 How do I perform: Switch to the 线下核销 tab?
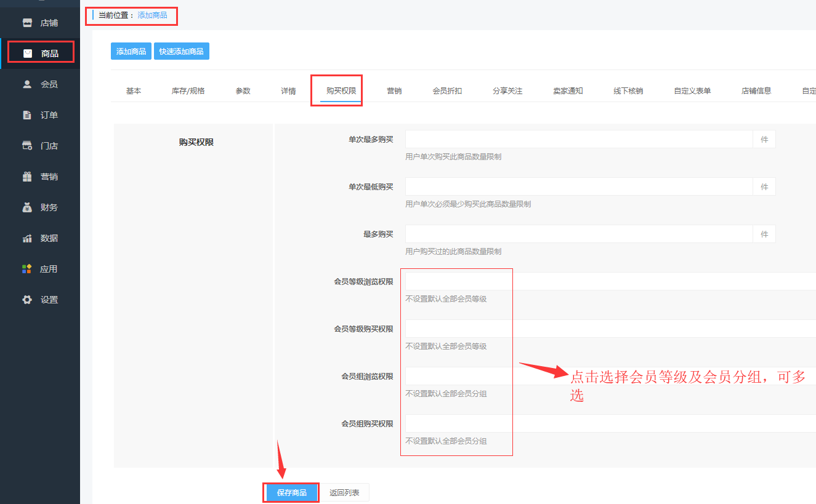click(628, 90)
